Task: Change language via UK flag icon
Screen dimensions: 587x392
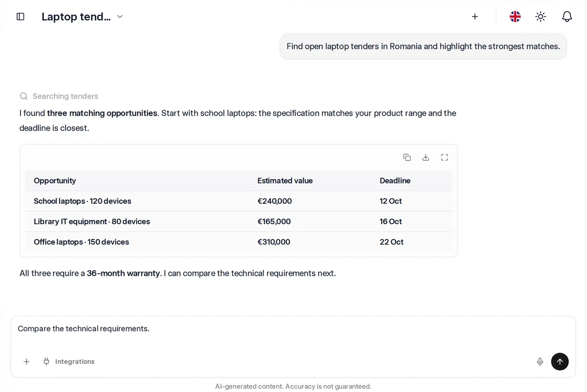Action: pos(515,17)
